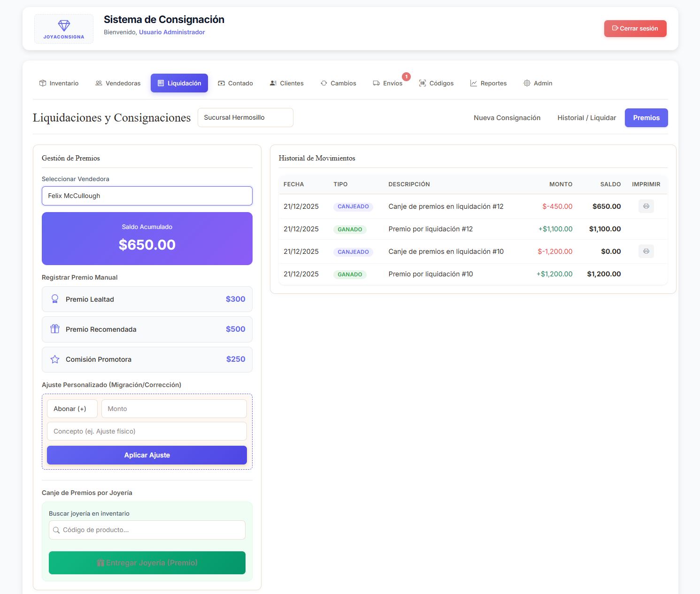Print receipt for liquidación #10 redemption
This screenshot has height=594, width=700.
[x=646, y=251]
